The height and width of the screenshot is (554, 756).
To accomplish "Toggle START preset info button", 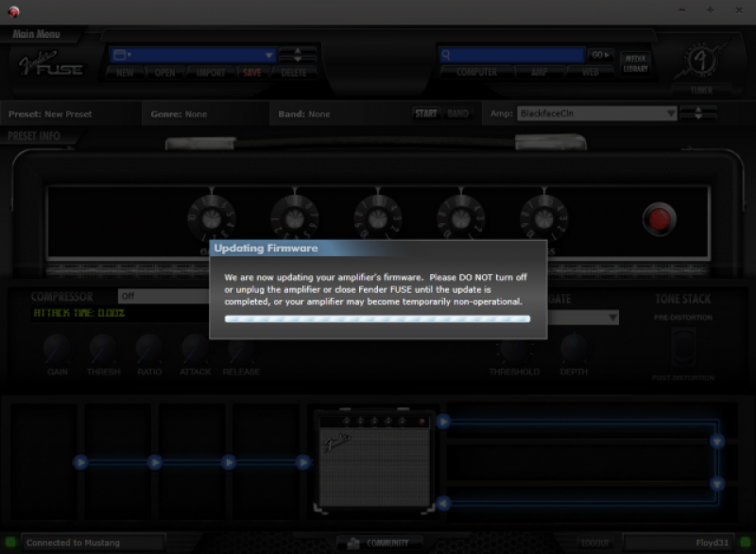I will pyautogui.click(x=426, y=113).
